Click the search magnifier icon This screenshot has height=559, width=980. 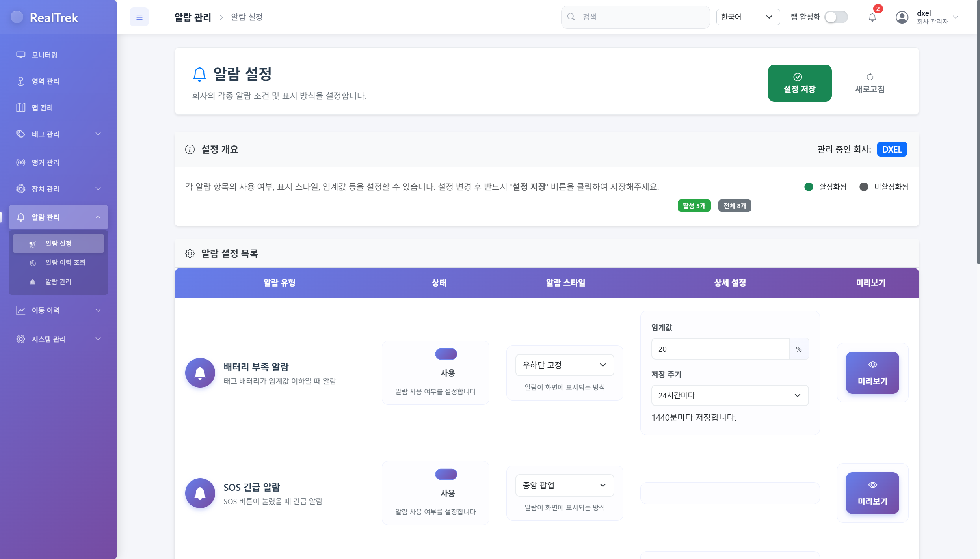571,17
